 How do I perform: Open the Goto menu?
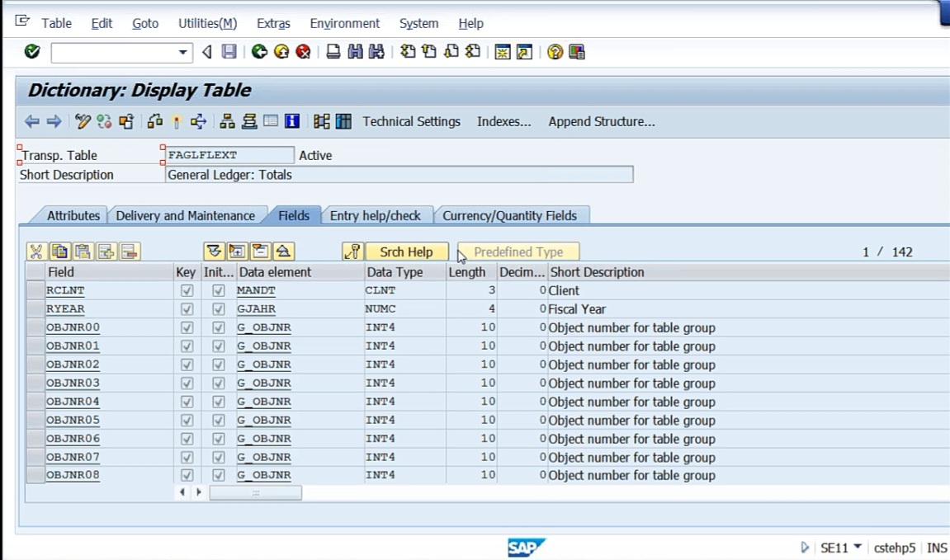[145, 24]
